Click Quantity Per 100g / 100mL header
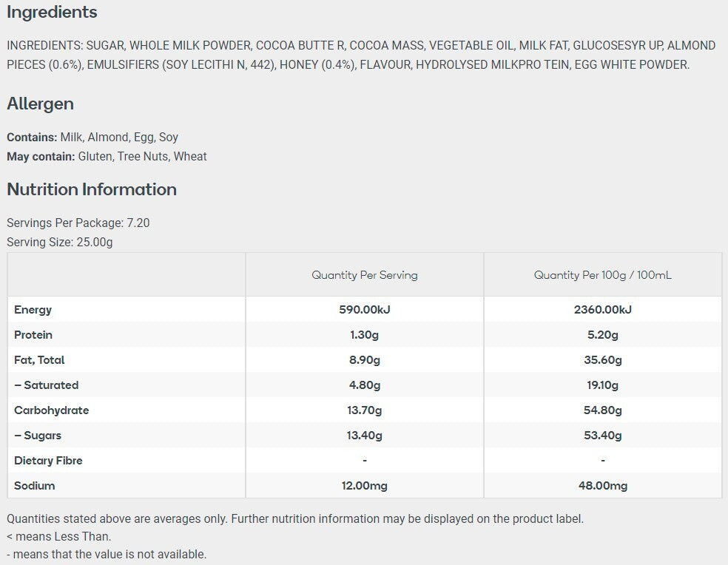 point(603,275)
